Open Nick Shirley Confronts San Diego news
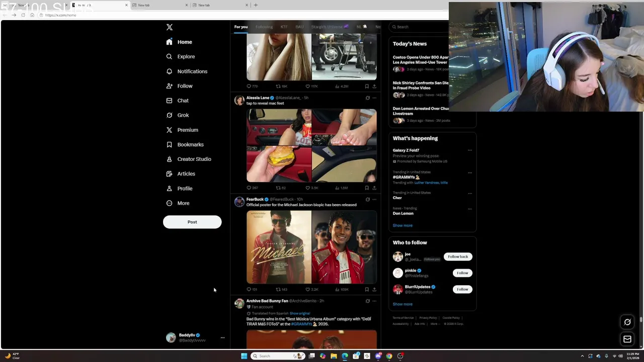644x362 pixels. pos(420,88)
